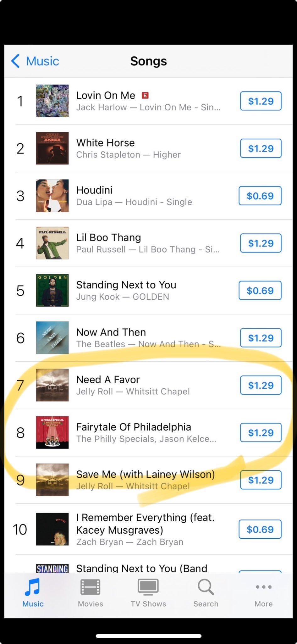Buy I Remember Everything for $0.69
Image resolution: width=297 pixels, height=644 pixels.
click(260, 529)
